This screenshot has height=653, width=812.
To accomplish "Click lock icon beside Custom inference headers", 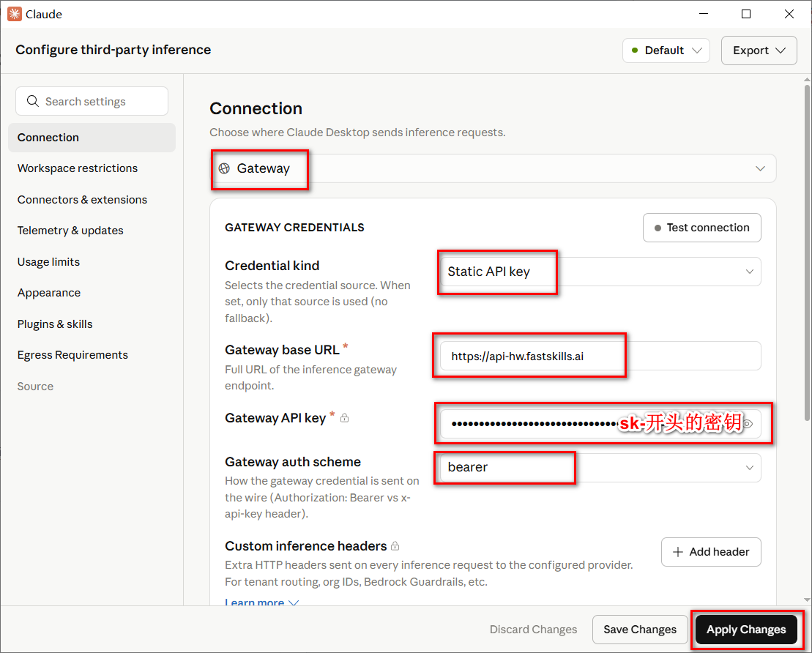I will (395, 546).
